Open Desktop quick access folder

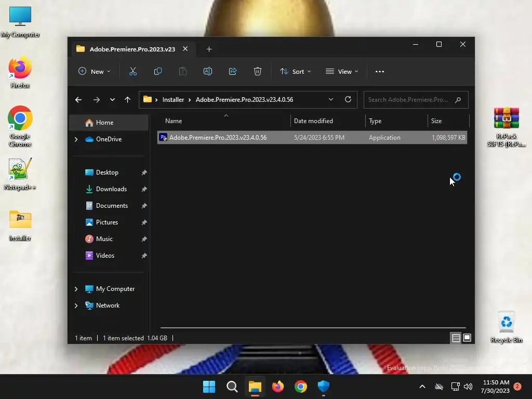coord(107,172)
